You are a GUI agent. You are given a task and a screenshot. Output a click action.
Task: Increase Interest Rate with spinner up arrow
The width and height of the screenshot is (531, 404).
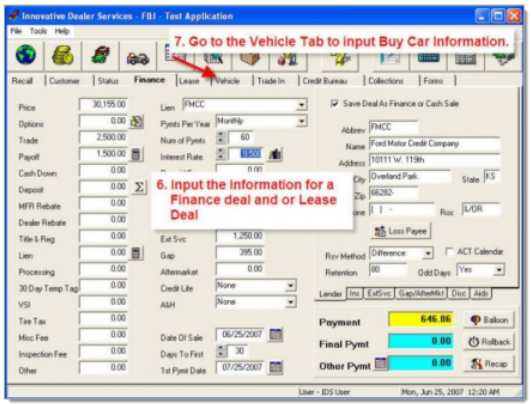click(221, 151)
